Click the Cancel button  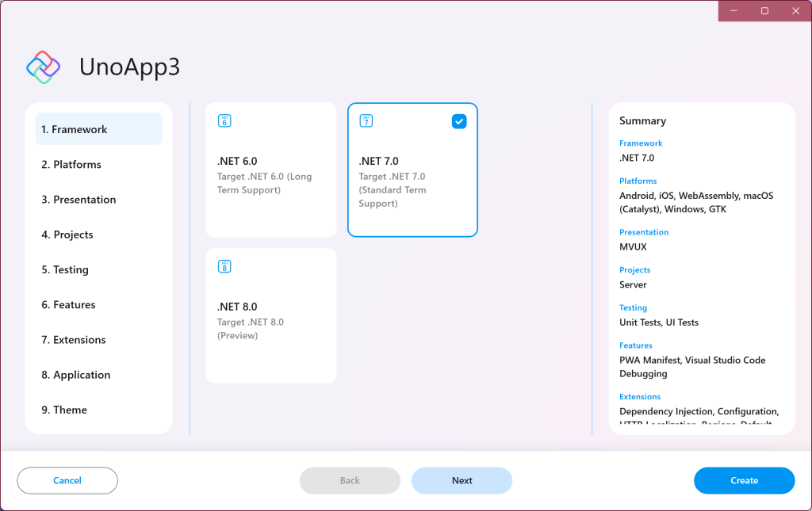click(x=67, y=480)
